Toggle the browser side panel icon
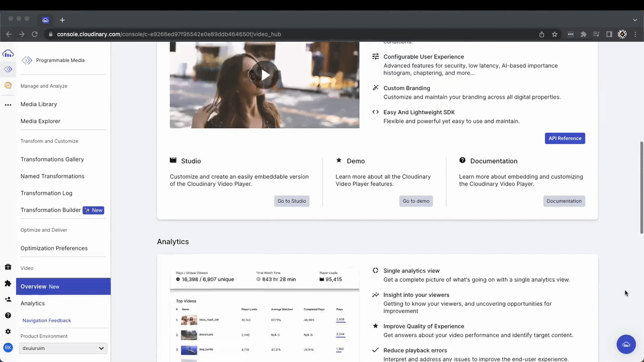Image resolution: width=644 pixels, height=362 pixels. click(609, 34)
